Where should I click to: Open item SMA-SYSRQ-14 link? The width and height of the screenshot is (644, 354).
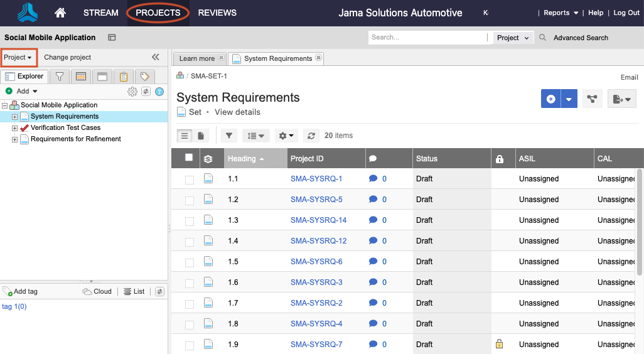(318, 220)
